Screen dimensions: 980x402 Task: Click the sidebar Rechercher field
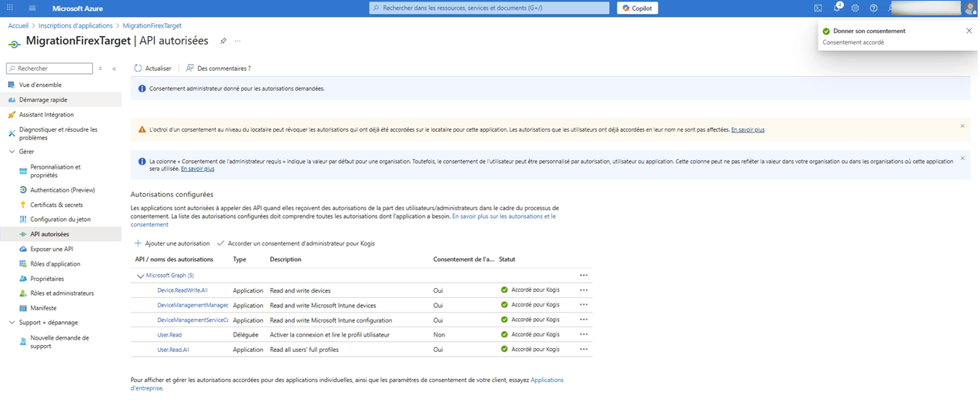click(x=49, y=69)
